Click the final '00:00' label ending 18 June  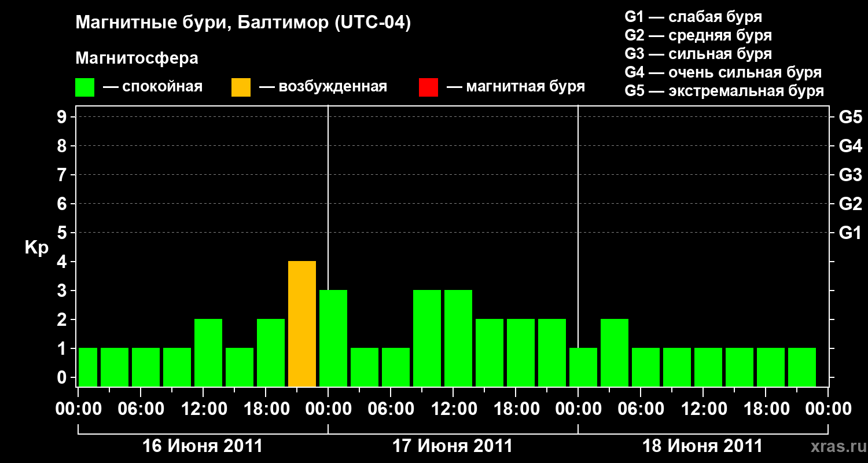click(828, 409)
